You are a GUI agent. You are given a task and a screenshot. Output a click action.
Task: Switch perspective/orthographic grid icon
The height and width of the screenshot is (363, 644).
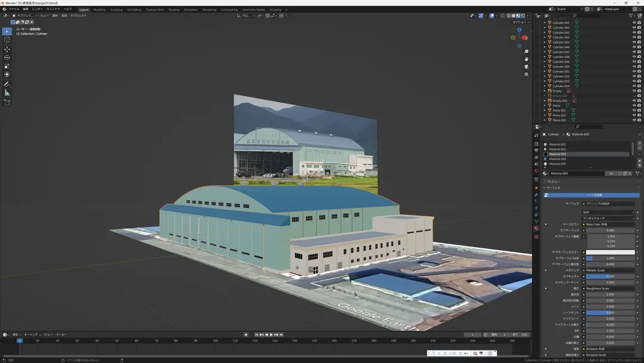526,75
